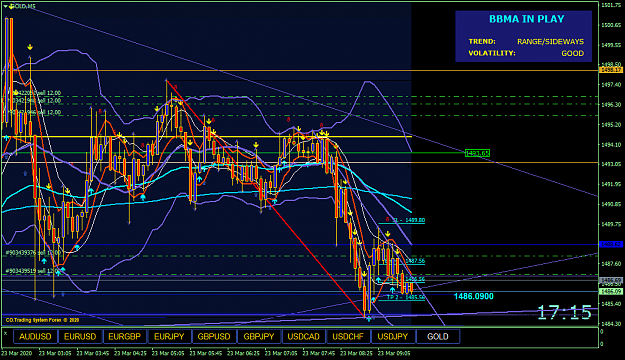Open the GOLD,M5 chart title arrow
This screenshot has height=360, width=625.
(x=6, y=6)
